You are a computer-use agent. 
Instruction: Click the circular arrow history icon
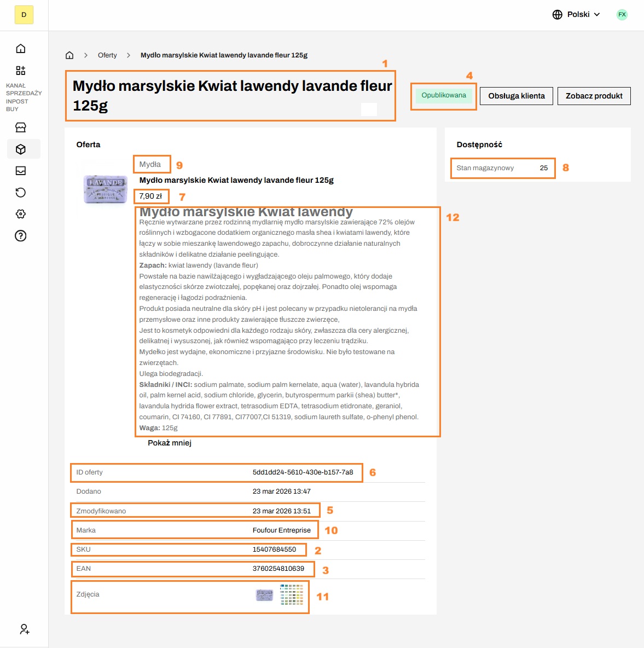pos(21,192)
